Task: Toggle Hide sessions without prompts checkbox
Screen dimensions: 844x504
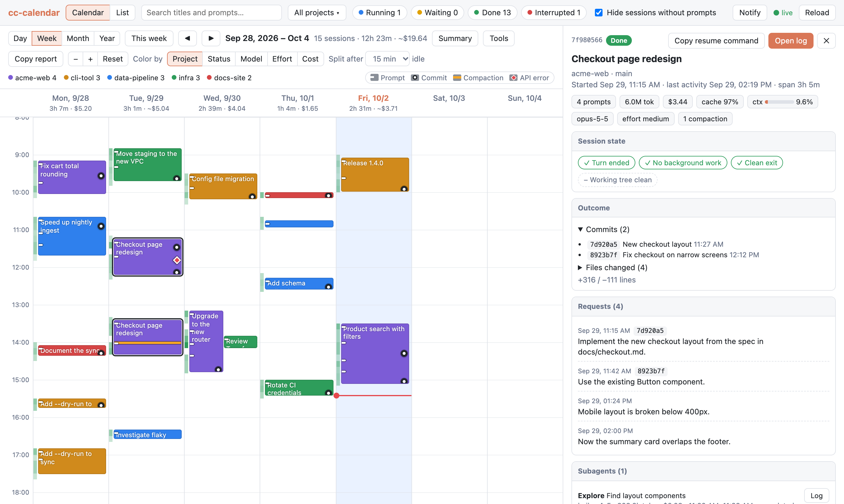Action: [599, 13]
